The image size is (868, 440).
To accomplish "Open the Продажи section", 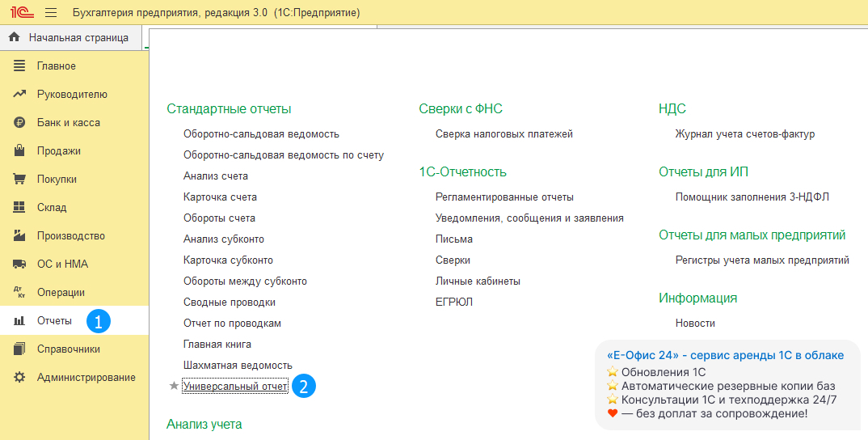I will point(74,150).
